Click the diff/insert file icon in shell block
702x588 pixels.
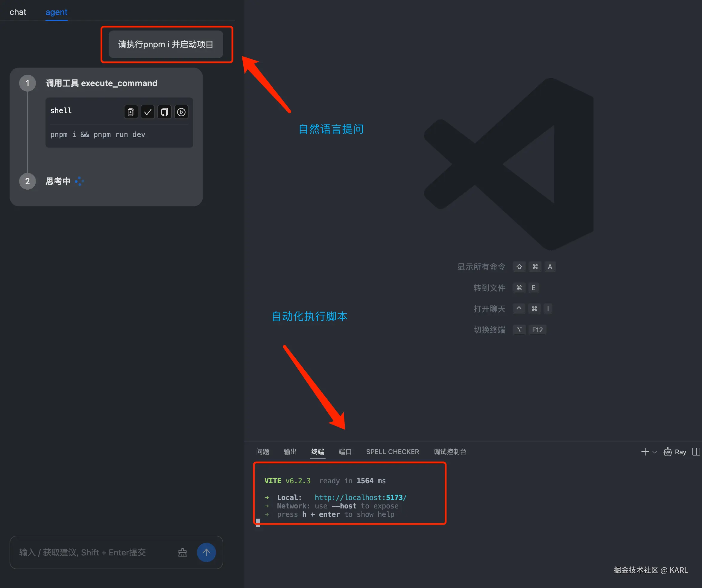tap(131, 112)
